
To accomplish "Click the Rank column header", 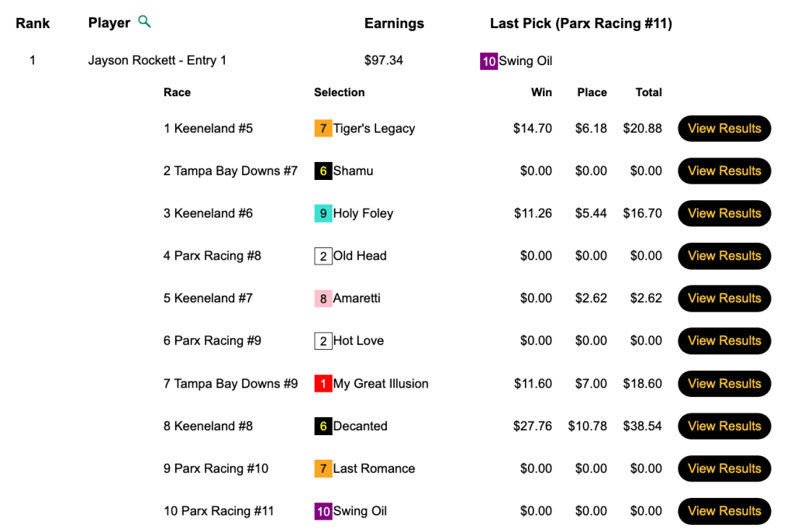I will [33, 23].
